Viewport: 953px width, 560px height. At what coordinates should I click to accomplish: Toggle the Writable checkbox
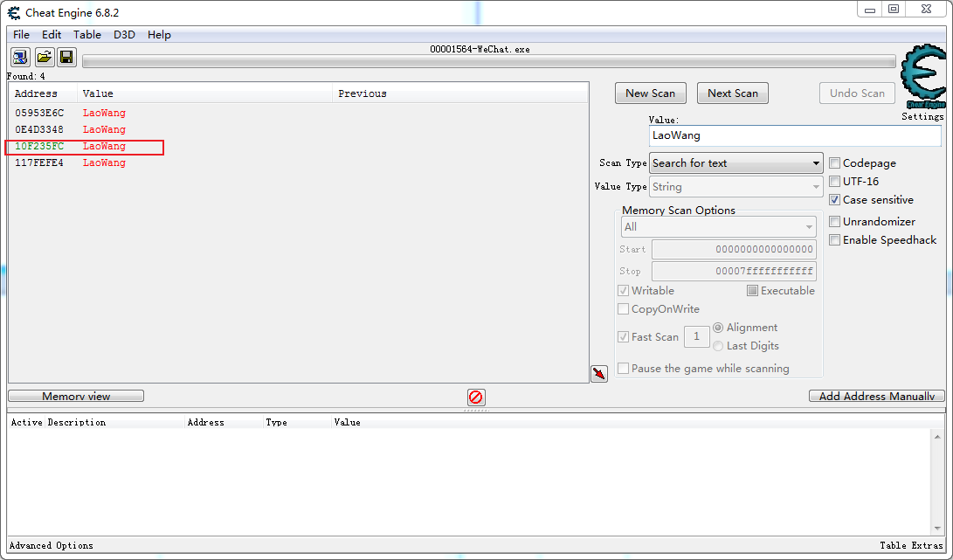tap(623, 291)
